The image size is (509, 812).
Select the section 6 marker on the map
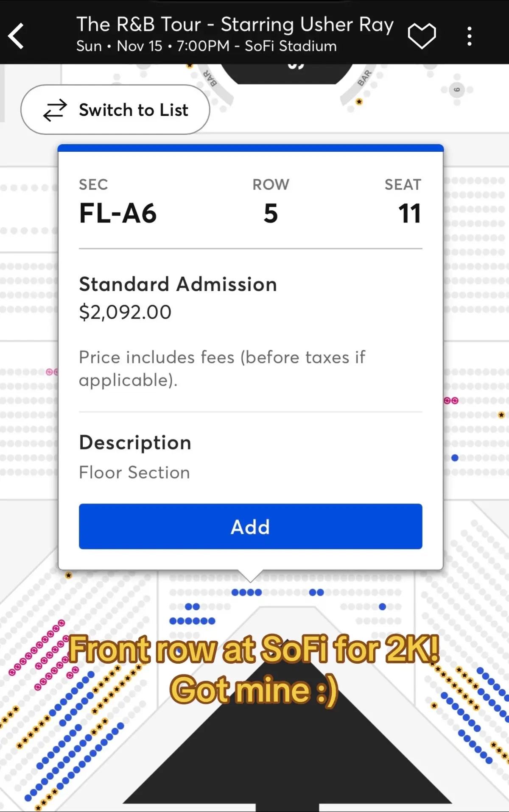pos(457,90)
